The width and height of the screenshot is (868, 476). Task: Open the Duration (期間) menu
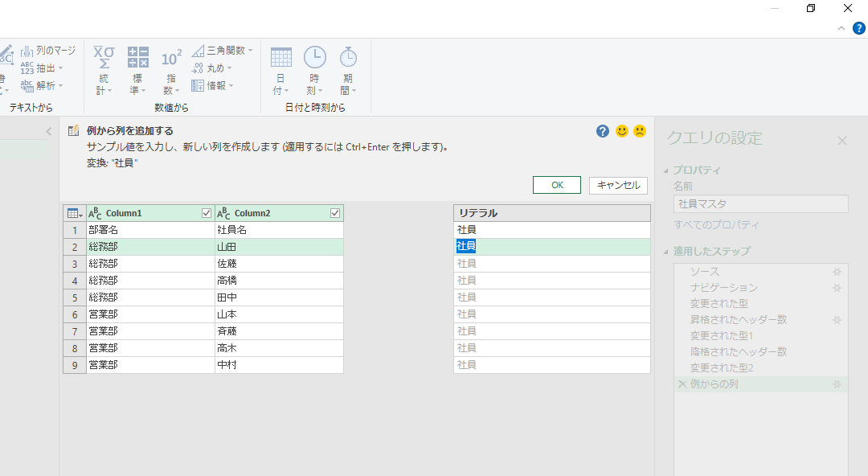point(348,71)
